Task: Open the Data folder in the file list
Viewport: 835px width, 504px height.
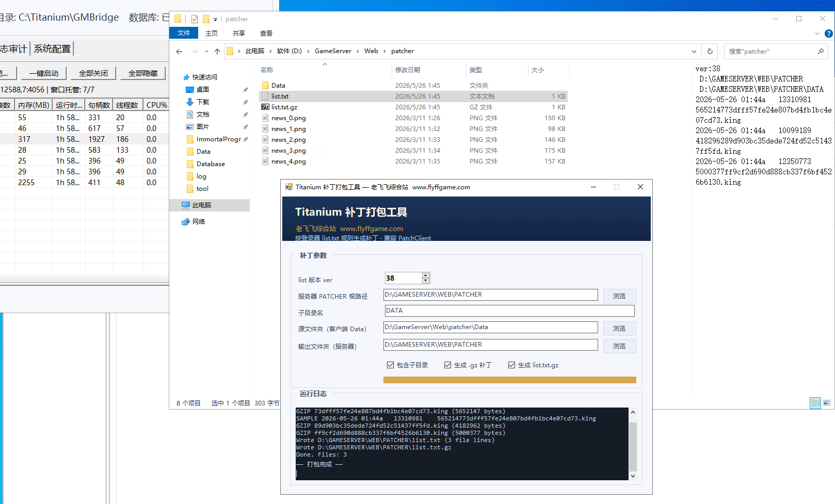Action: [x=278, y=86]
